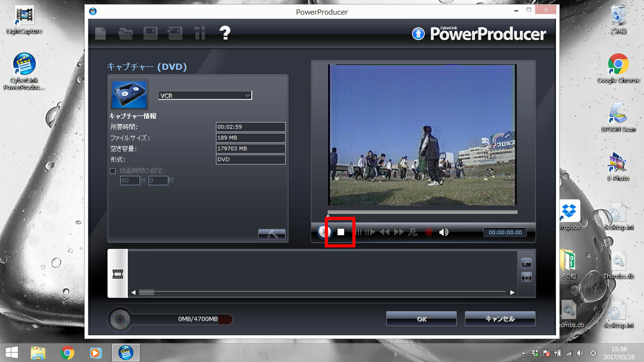Click the disc capacity bar showing 0MB/4700MB
The height and width of the screenshot is (362, 644).
[x=182, y=319]
